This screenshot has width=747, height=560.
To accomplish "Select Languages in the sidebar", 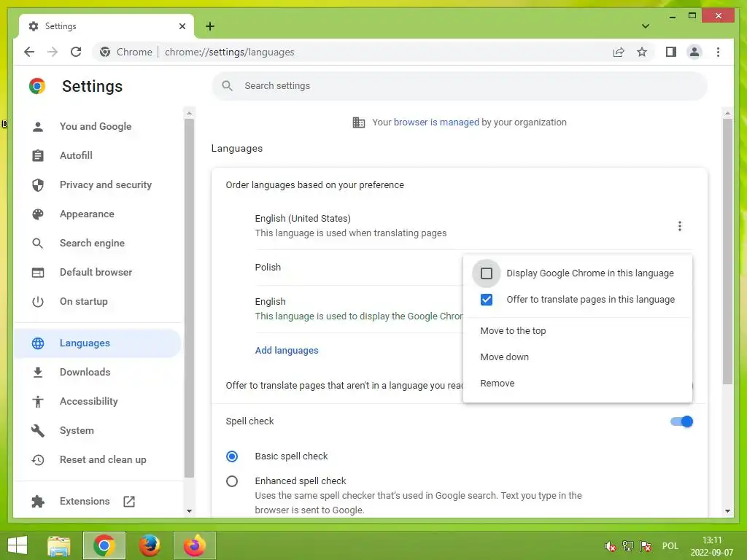I will tap(97, 343).
